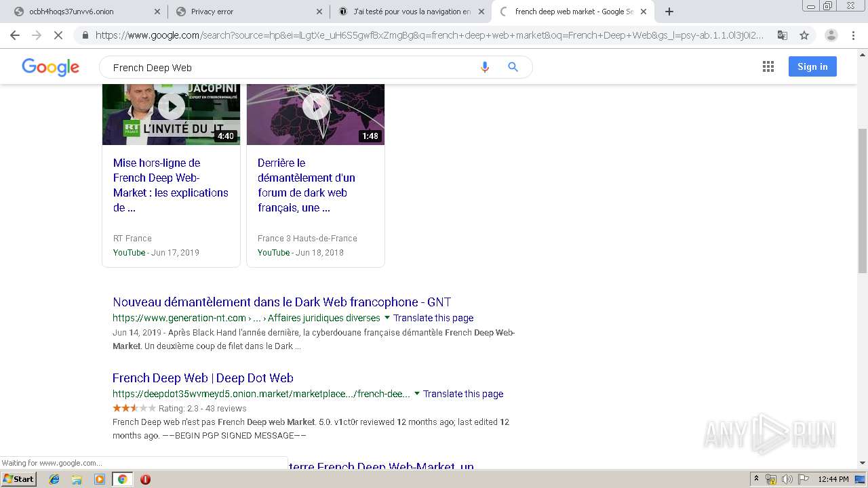Viewport: 868px width, 488px height.
Task: Launch media player from the taskbar
Action: tap(100, 479)
